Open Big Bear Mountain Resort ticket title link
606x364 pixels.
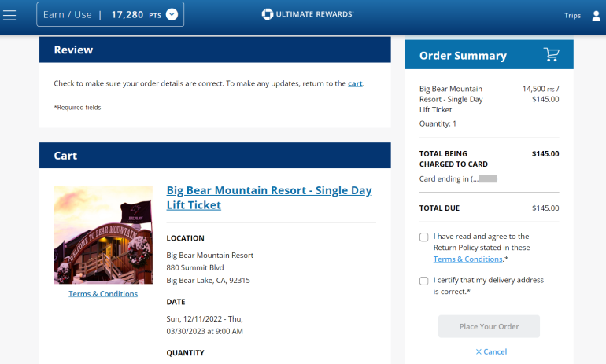click(268, 197)
